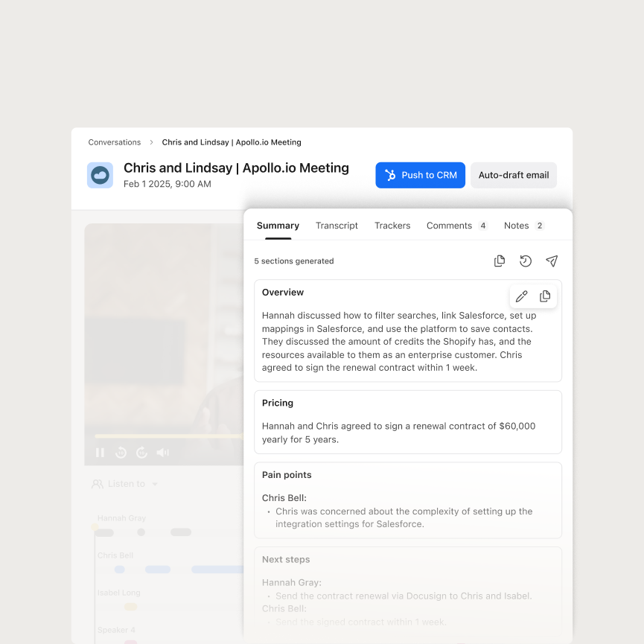This screenshot has width=644, height=644.
Task: Edit the Overview section with the pencil icon
Action: point(521,296)
